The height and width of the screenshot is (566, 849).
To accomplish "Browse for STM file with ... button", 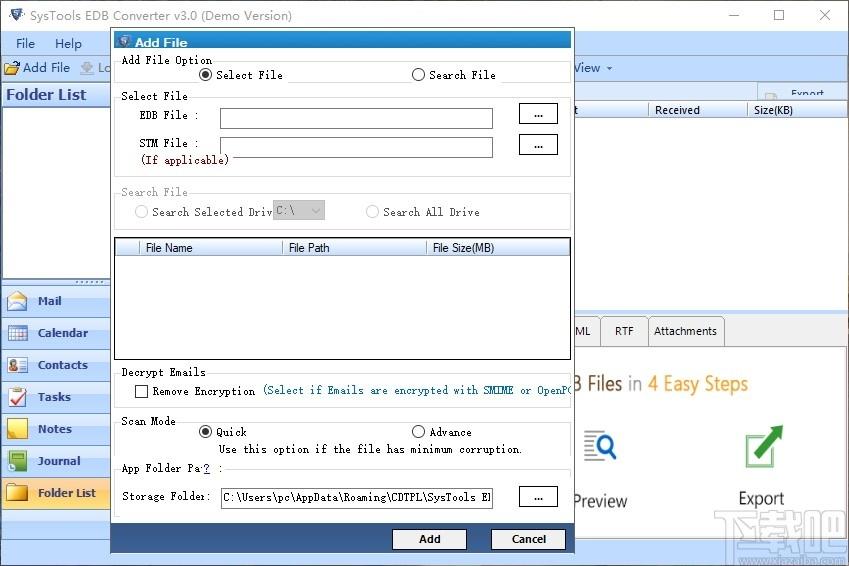I will click(538, 145).
